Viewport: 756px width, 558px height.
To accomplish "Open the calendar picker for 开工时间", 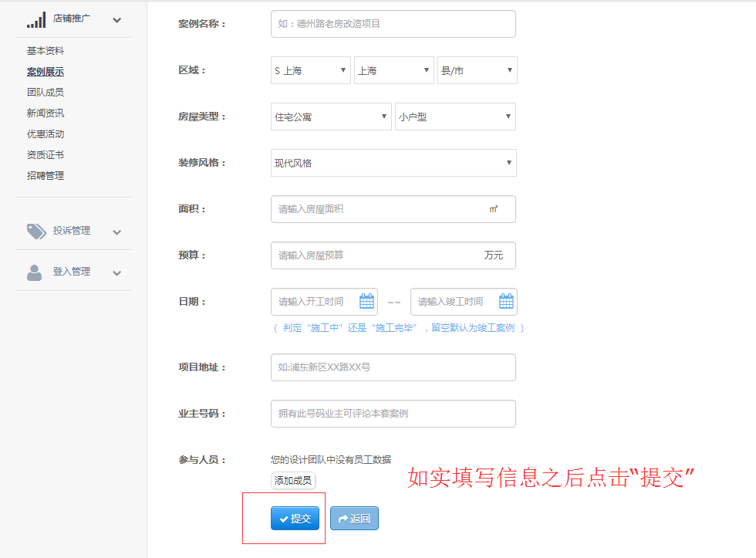I will coord(367,301).
